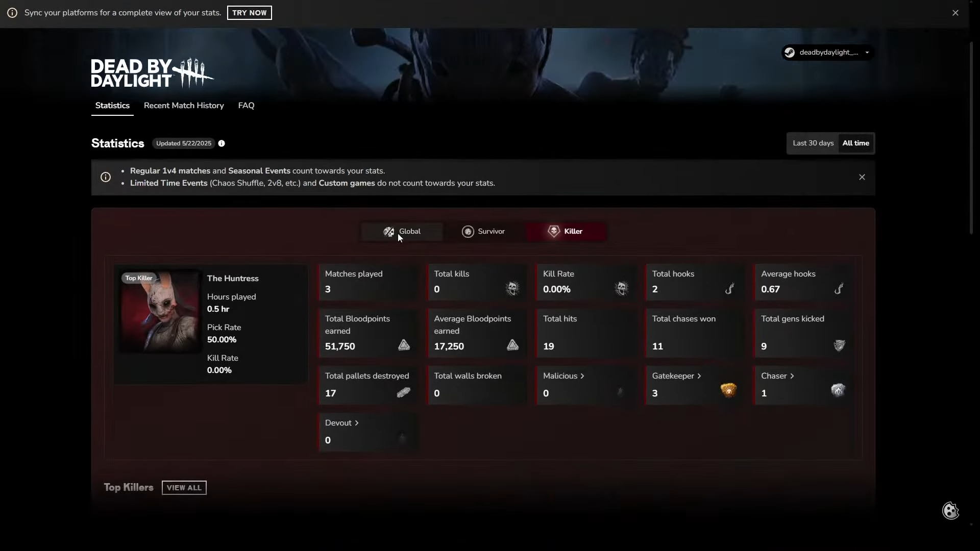Switch stats range to Last 30 days
980x551 pixels.
[813, 143]
